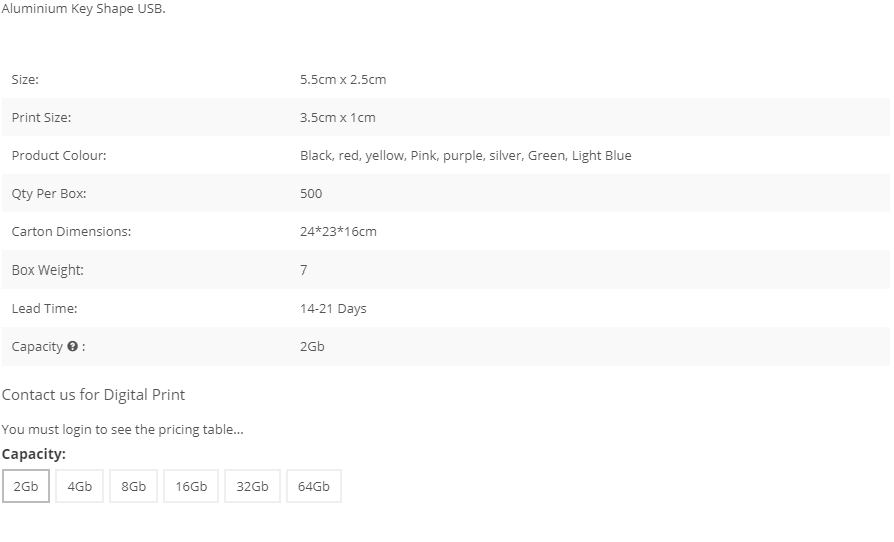The height and width of the screenshot is (542, 894).
Task: Click the Box Weight row label
Action: [48, 270]
